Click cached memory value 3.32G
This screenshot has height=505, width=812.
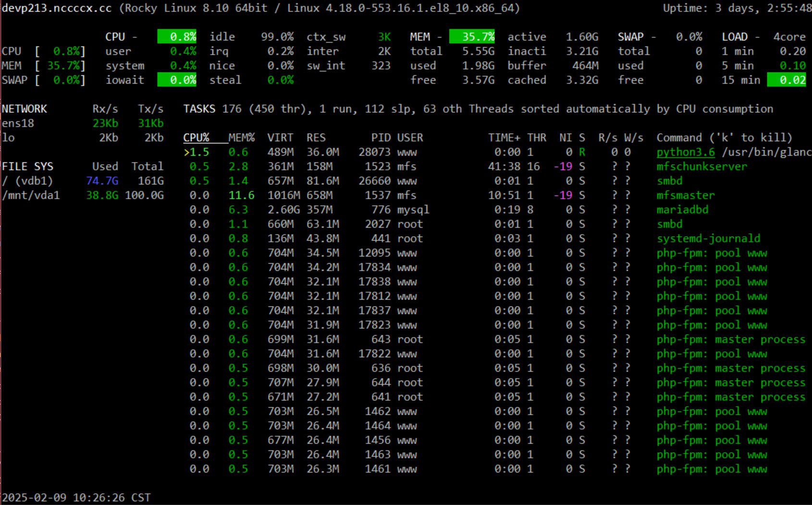tap(582, 80)
